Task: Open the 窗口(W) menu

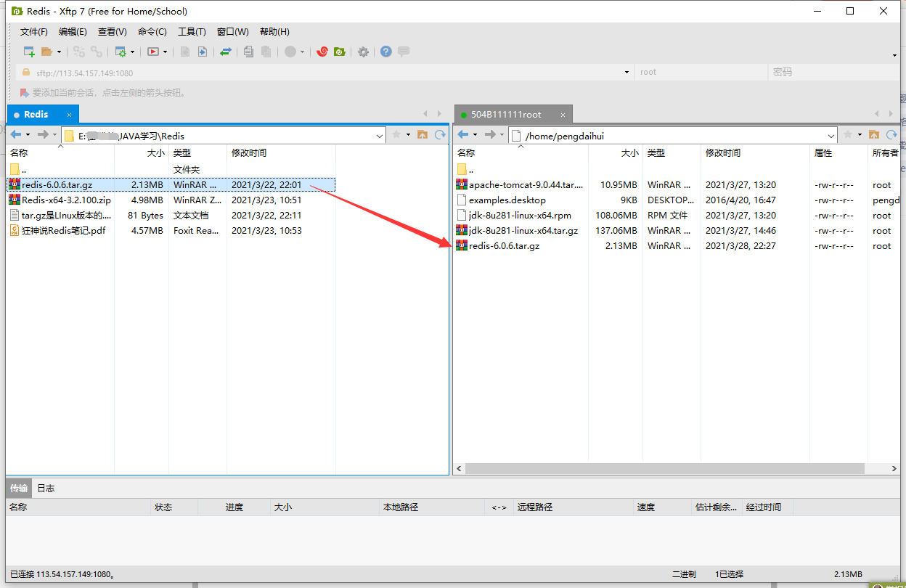Action: [232, 32]
